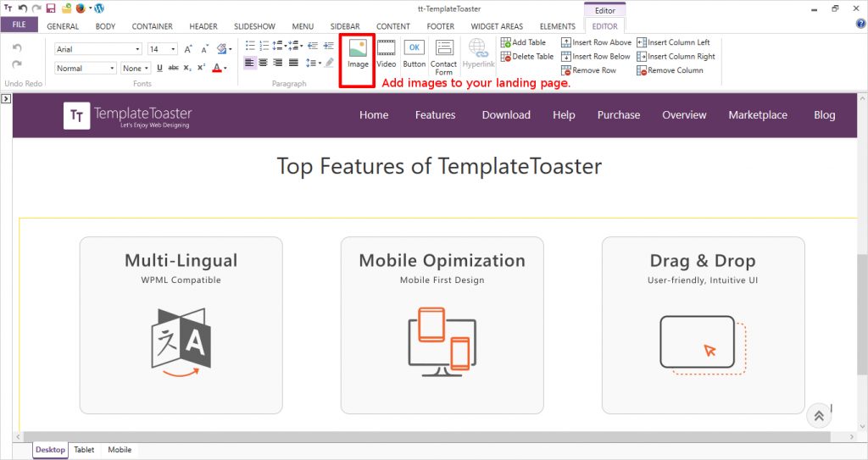Click the Video insert icon
868x460 pixels.
[x=387, y=53]
